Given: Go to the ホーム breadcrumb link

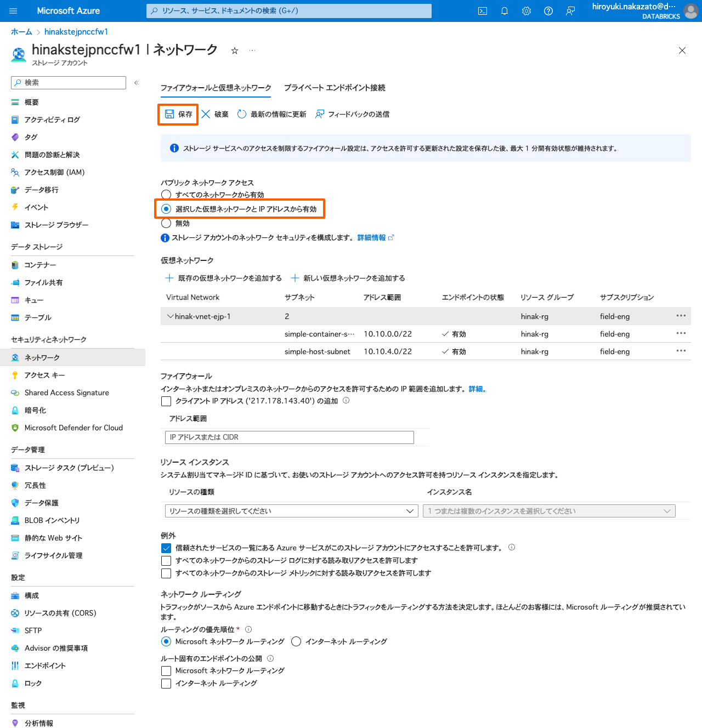Looking at the screenshot, I should point(21,32).
